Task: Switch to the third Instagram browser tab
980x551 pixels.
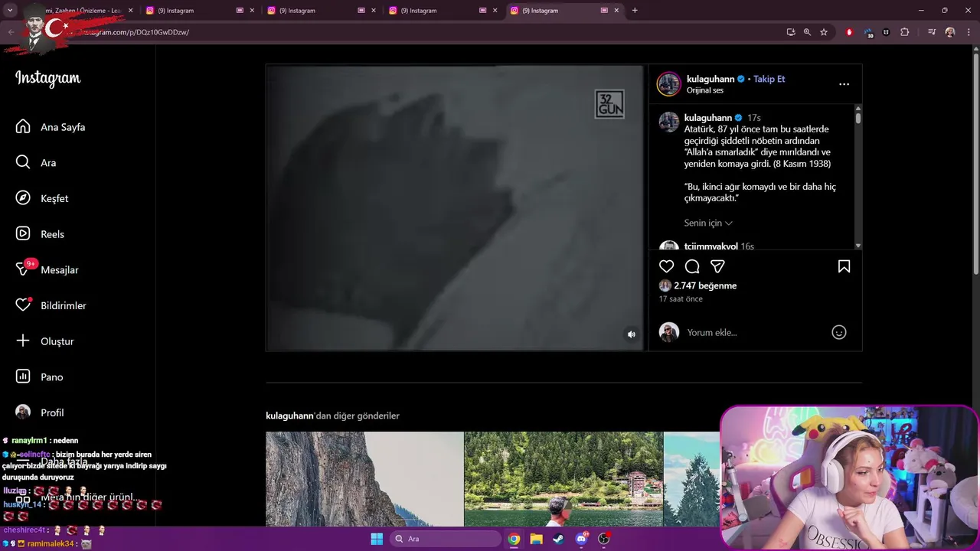Action: coord(321,11)
